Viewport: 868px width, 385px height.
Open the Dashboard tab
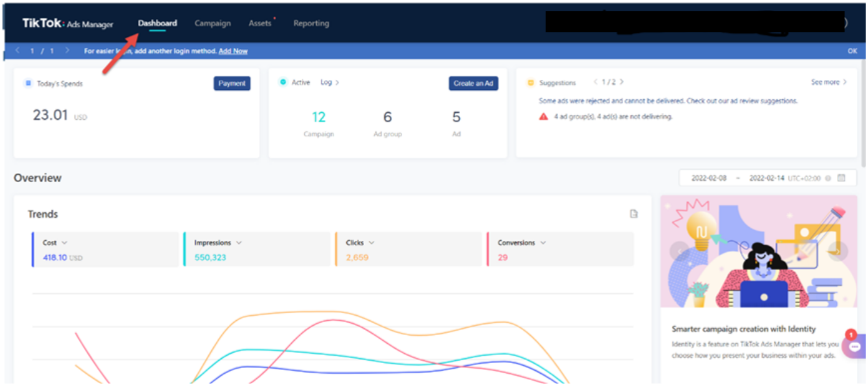pos(158,23)
